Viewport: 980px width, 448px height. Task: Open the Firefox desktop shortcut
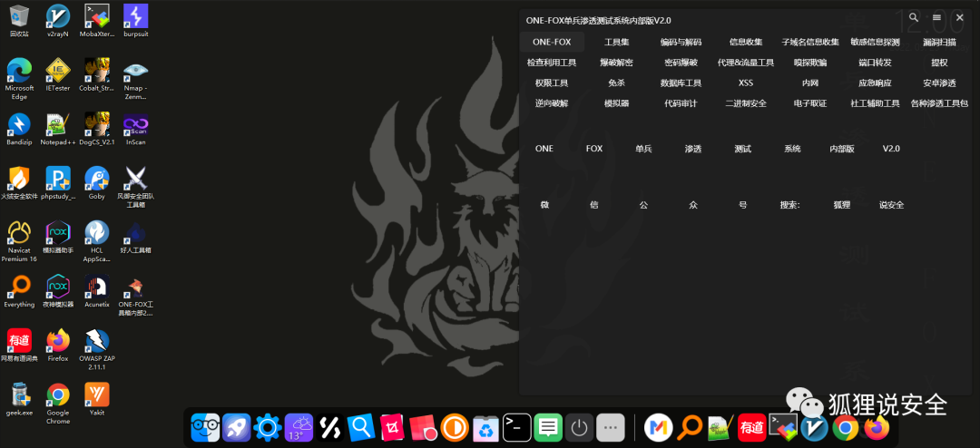point(57,346)
